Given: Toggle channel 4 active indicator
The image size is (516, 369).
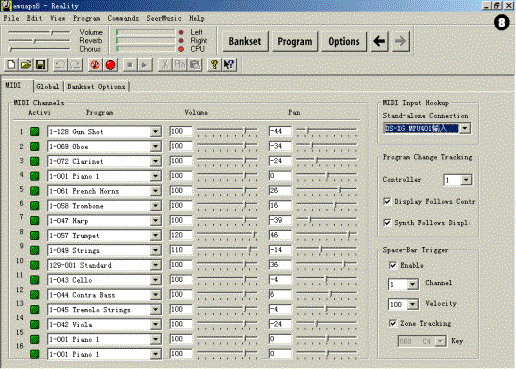Looking at the screenshot, I should 35,176.
